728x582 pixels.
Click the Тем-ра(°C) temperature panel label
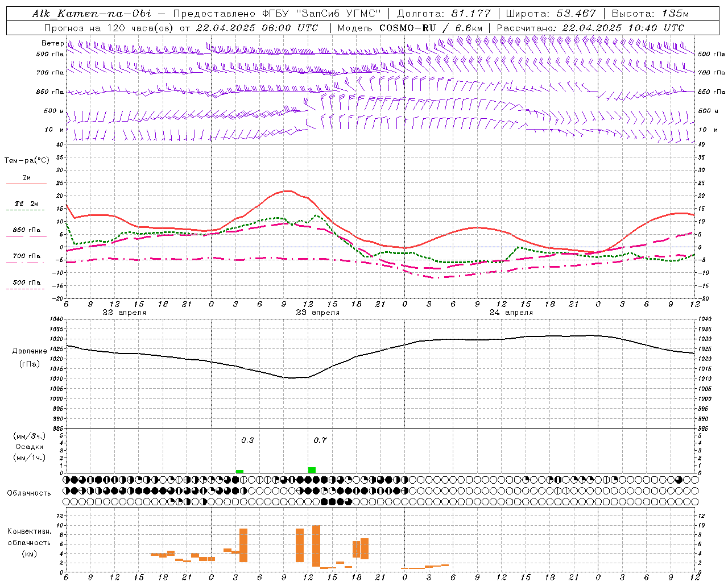click(x=27, y=161)
